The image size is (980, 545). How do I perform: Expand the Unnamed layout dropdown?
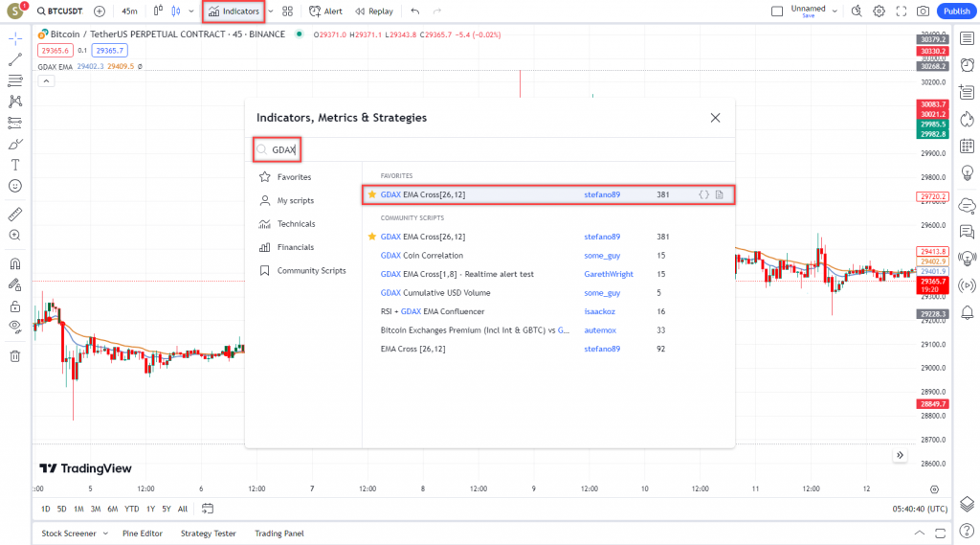click(835, 11)
